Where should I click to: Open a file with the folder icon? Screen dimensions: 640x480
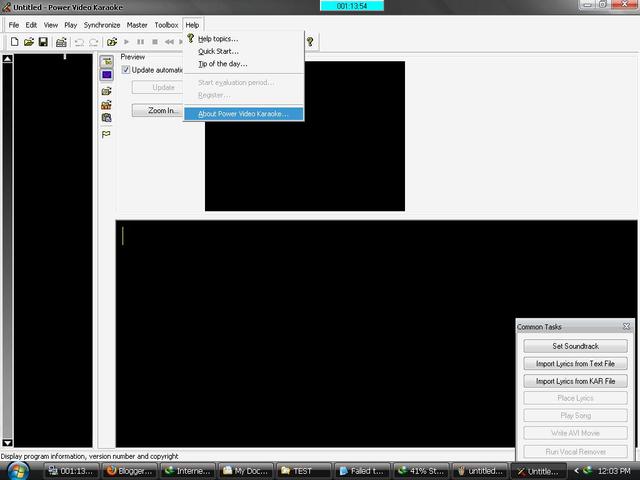(x=29, y=42)
